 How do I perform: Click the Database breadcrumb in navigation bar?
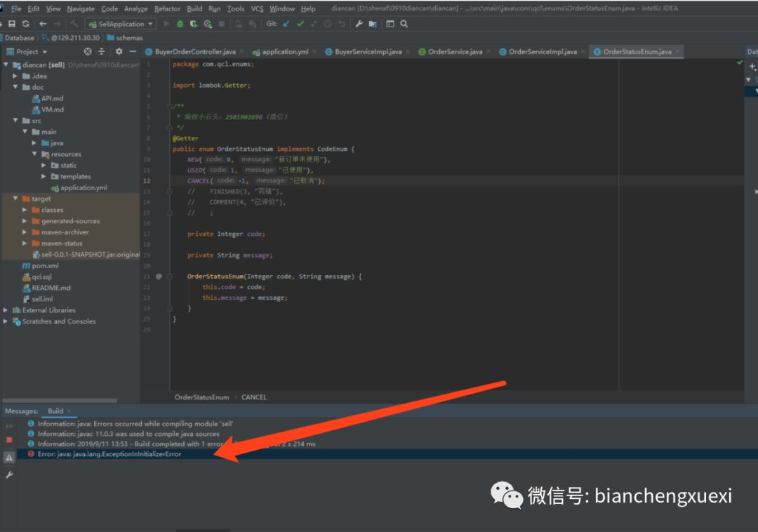pos(20,38)
